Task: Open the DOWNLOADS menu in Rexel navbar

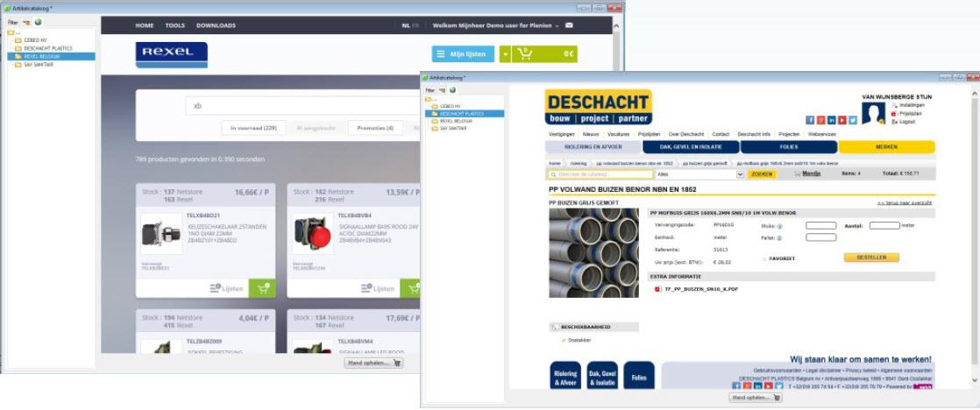Action: tap(216, 25)
